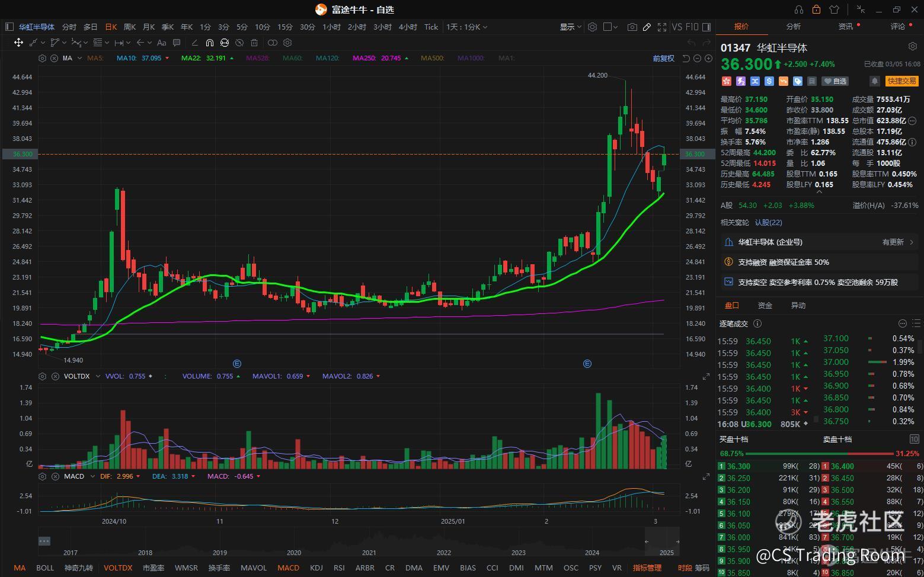Screen dimensions: 924x577
Task: Toggle 逐笔成交 list view icon
Action: click(917, 323)
